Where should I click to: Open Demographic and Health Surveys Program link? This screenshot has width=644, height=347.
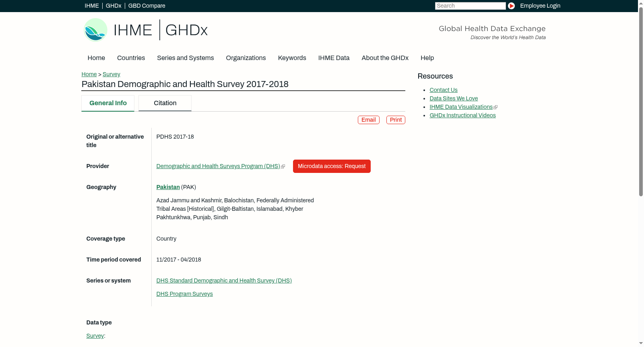pos(218,166)
